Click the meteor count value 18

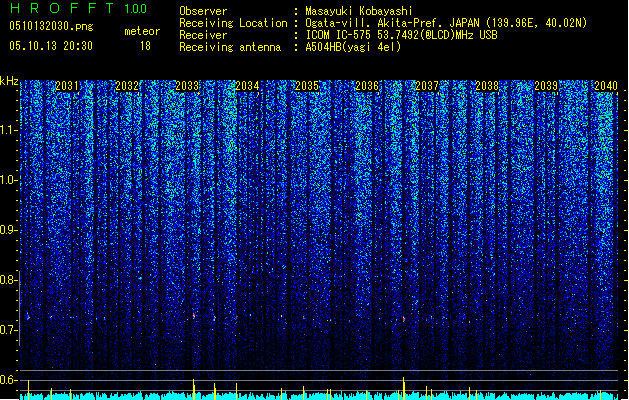[145, 46]
